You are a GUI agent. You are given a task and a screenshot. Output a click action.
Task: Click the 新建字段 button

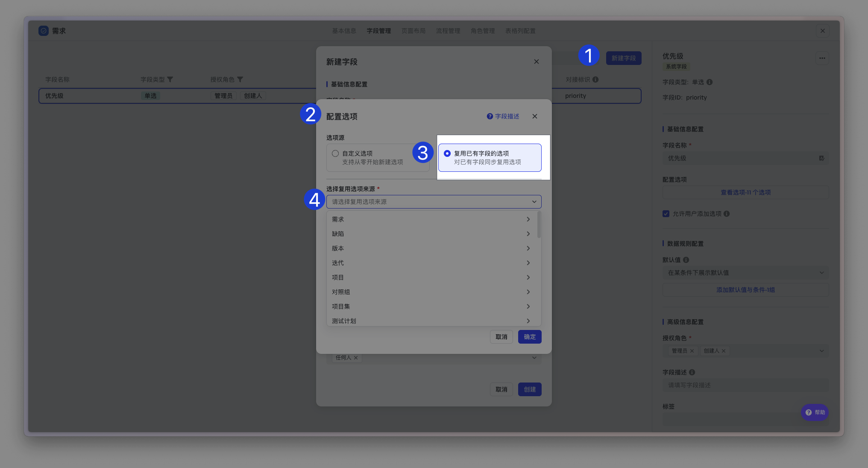pyautogui.click(x=624, y=58)
